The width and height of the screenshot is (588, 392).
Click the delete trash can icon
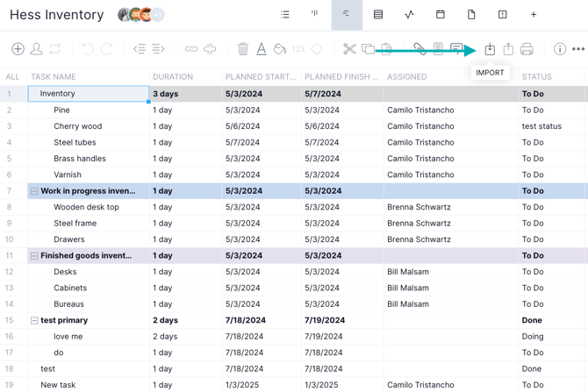pyautogui.click(x=243, y=49)
